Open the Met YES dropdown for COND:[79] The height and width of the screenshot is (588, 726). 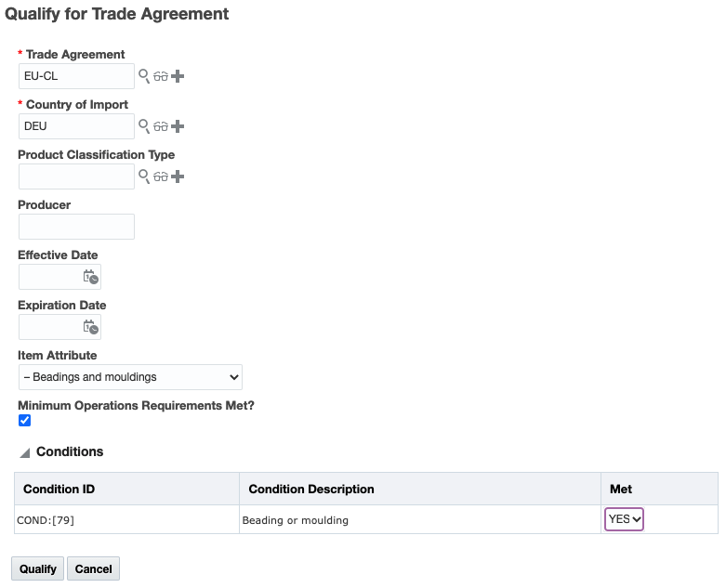624,519
